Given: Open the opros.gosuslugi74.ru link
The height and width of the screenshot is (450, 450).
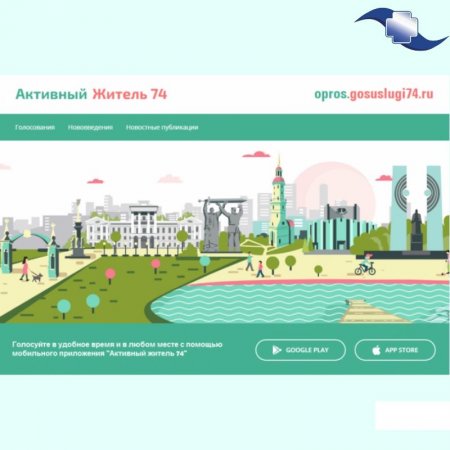Looking at the screenshot, I should pyautogui.click(x=374, y=94).
